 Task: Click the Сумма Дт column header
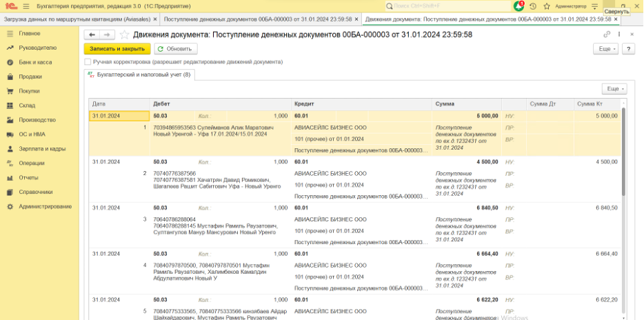550,104
